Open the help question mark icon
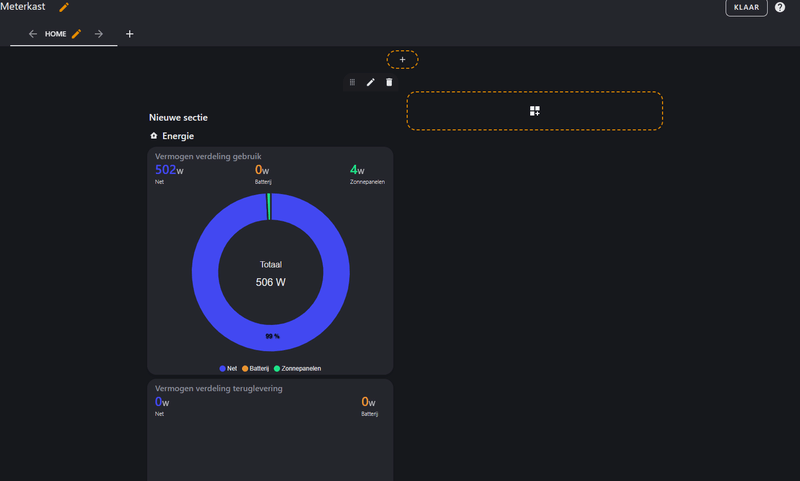 click(x=780, y=7)
